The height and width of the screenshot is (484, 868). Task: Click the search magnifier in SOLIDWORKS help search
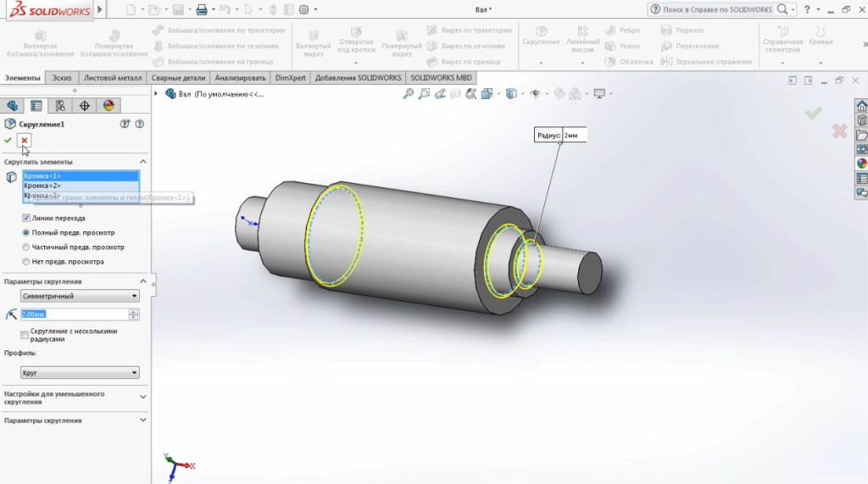(782, 9)
